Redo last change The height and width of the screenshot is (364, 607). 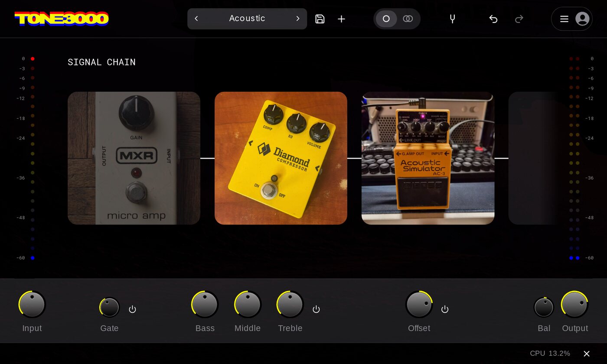click(x=519, y=19)
